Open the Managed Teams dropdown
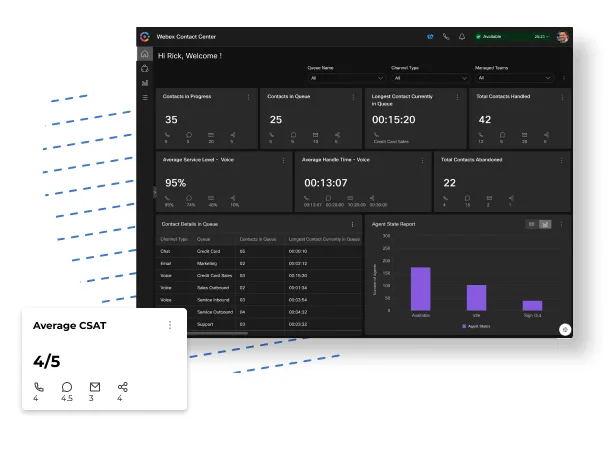 tap(514, 78)
